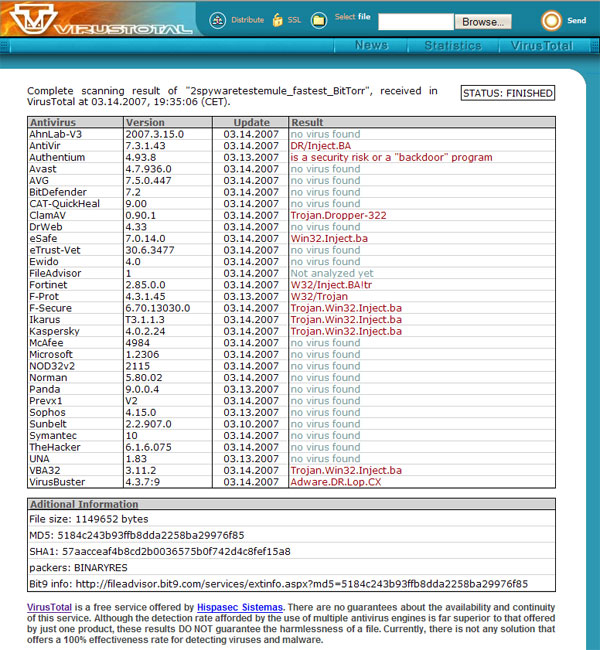The width and height of the screenshot is (600, 650).
Task: Click the SSL padlock icon
Action: (277, 19)
